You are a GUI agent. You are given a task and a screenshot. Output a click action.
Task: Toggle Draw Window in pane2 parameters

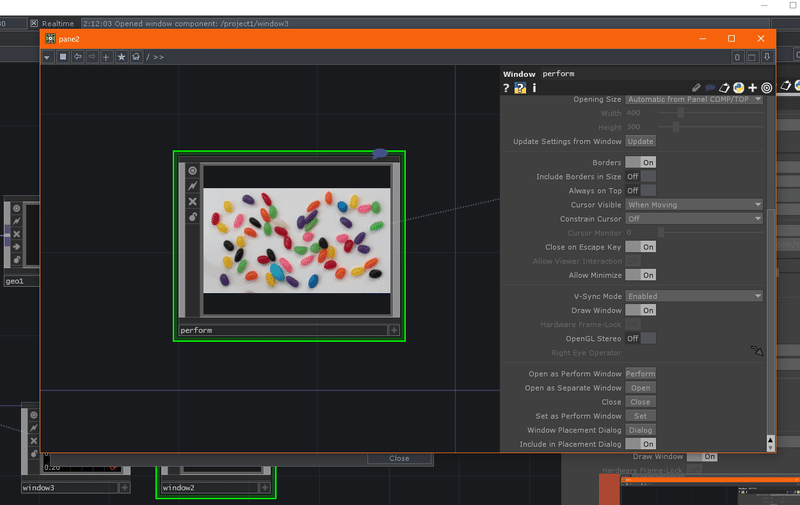pyautogui.click(x=640, y=310)
